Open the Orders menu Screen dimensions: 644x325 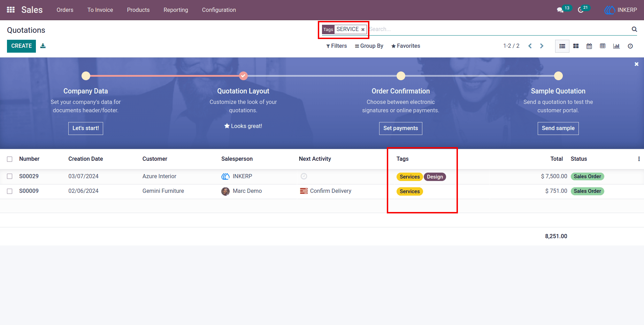point(65,10)
